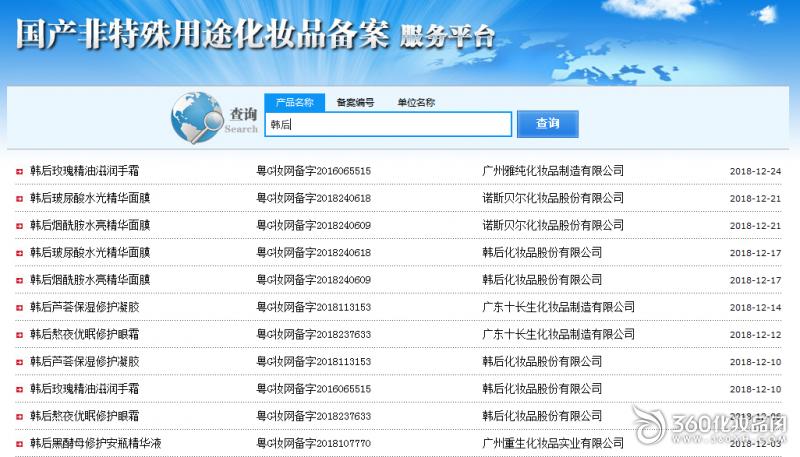Click 粤G妆网备字2018107770 registration number
Image resolution: width=800 pixels, height=457 pixels.
pos(313,443)
